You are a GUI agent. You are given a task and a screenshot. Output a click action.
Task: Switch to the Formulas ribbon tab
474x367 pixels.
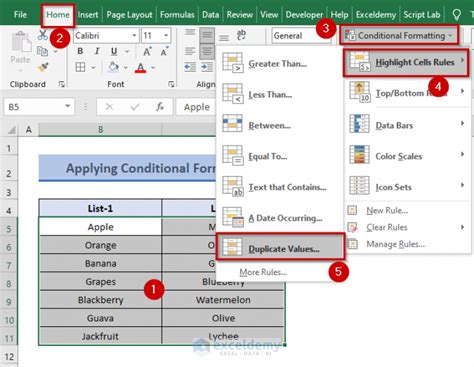click(x=177, y=15)
